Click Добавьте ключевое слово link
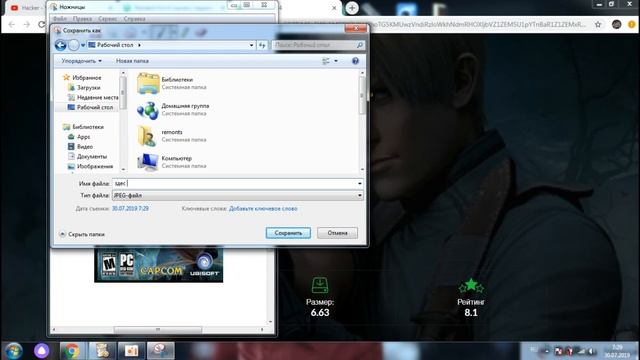The width and height of the screenshot is (640, 360). click(263, 209)
